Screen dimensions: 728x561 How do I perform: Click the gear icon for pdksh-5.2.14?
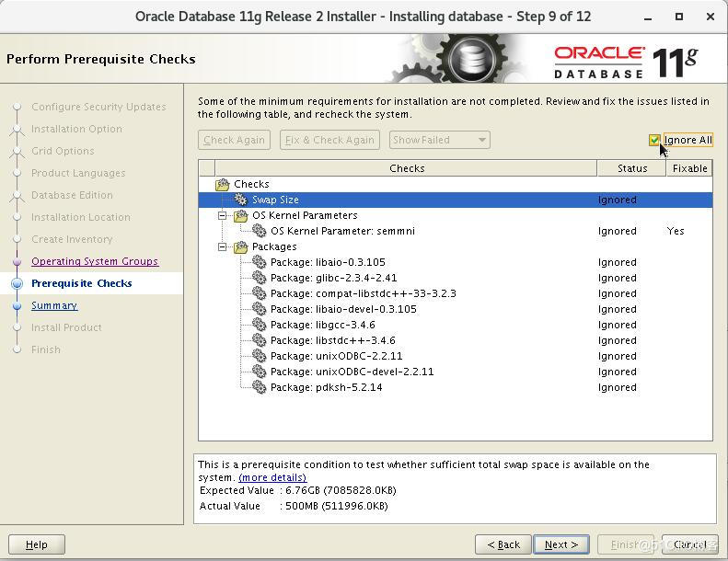click(259, 387)
